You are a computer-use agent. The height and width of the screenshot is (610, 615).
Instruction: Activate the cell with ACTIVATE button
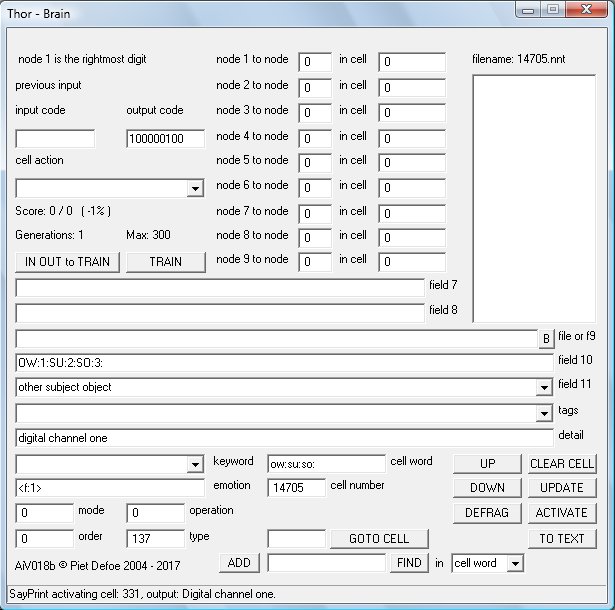click(x=562, y=513)
